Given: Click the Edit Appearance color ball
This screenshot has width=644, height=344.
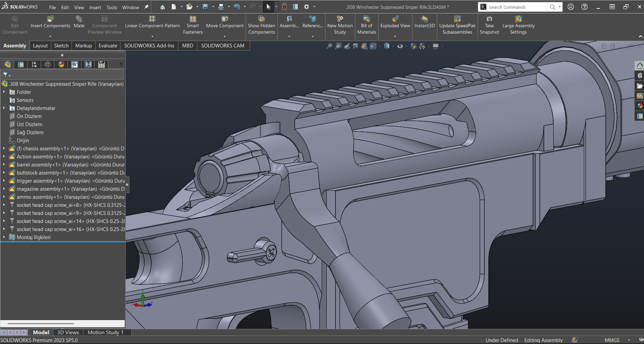Looking at the screenshot, I should 413,46.
